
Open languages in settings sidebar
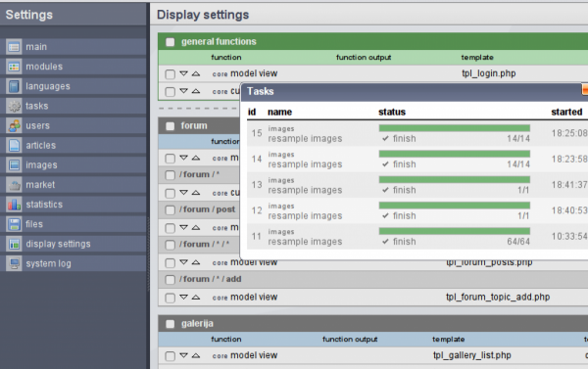48,86
